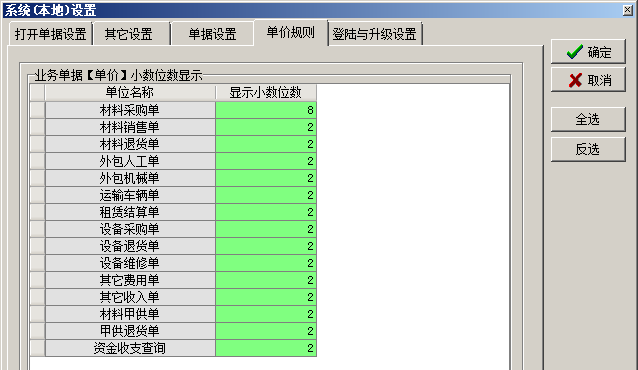
Task: Click the 全选 button
Action: pyautogui.click(x=588, y=119)
